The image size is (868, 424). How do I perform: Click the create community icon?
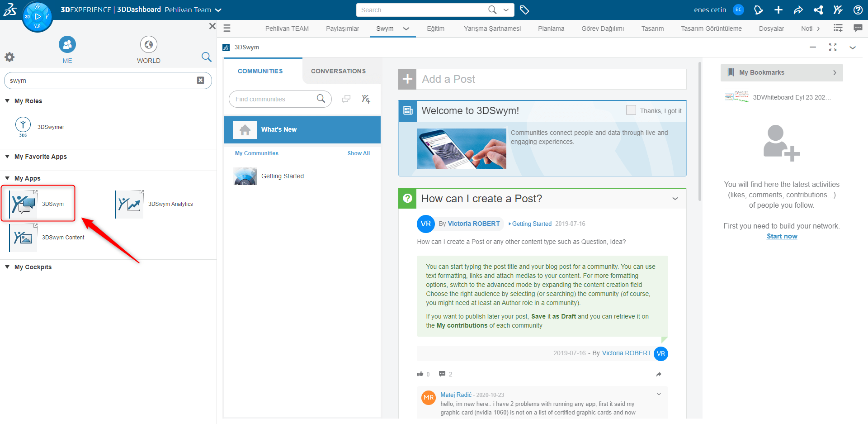[366, 99]
